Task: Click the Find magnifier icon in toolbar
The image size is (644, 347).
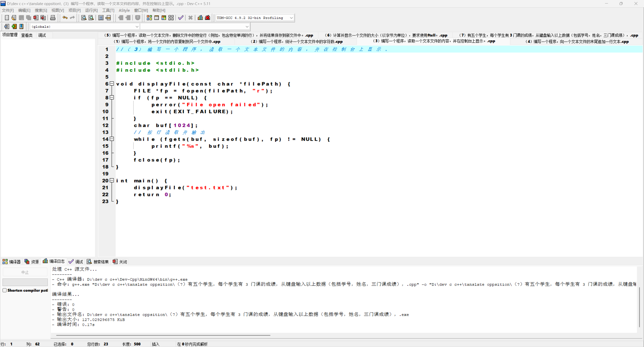Action: click(84, 18)
